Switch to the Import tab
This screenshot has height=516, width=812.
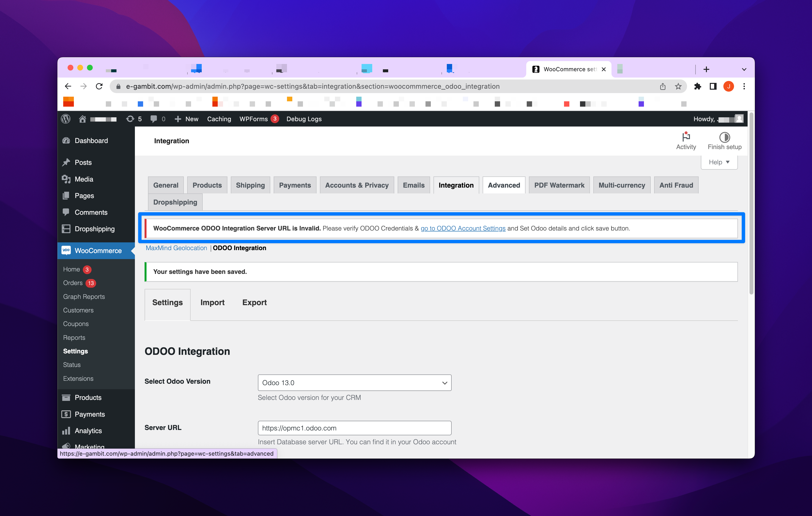tap(212, 302)
